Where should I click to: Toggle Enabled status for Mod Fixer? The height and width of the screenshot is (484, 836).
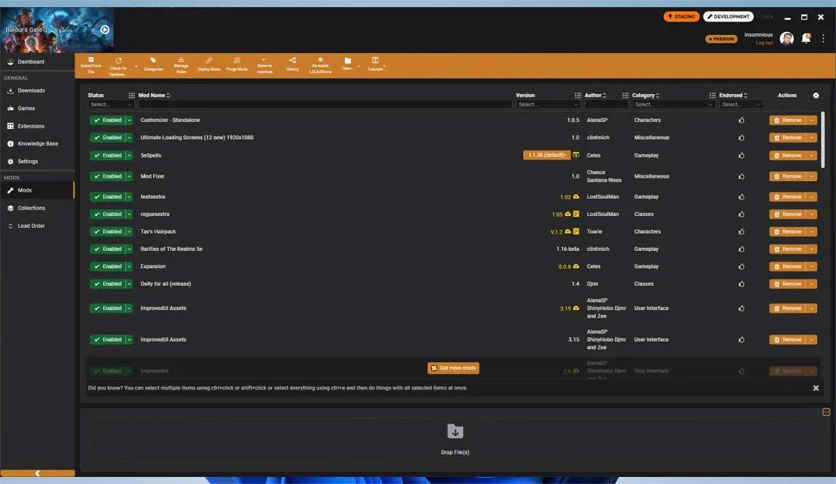click(x=108, y=176)
